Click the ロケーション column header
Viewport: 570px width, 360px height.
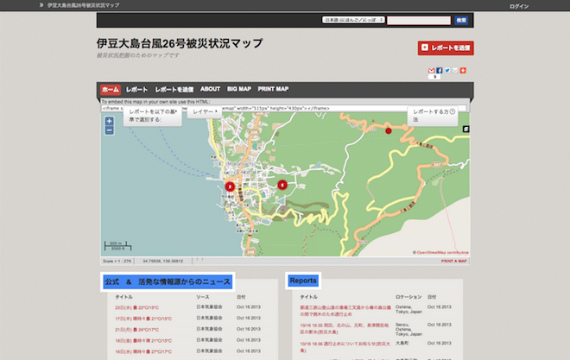click(409, 297)
